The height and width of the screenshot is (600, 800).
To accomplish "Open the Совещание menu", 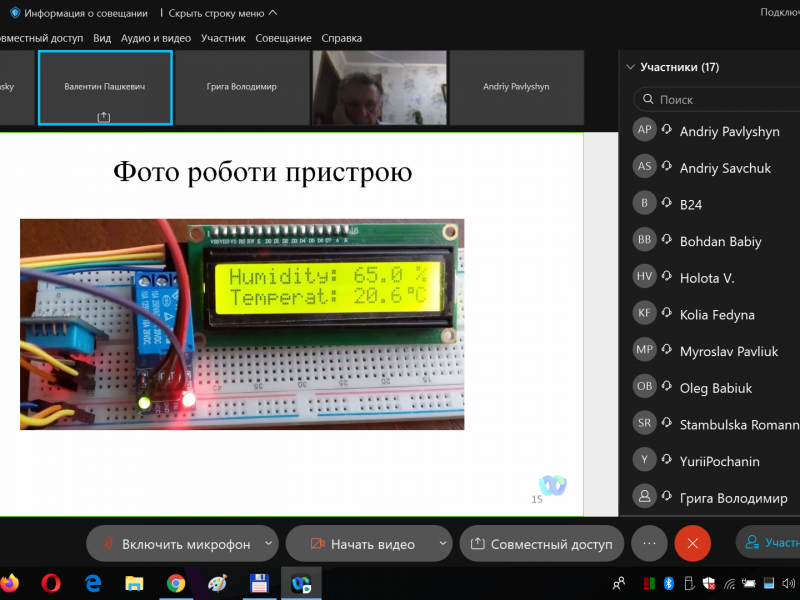I will pyautogui.click(x=283, y=38).
